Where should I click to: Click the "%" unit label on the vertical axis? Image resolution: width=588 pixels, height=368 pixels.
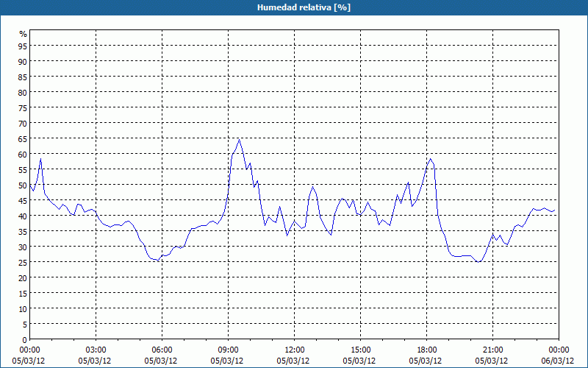coord(24,34)
